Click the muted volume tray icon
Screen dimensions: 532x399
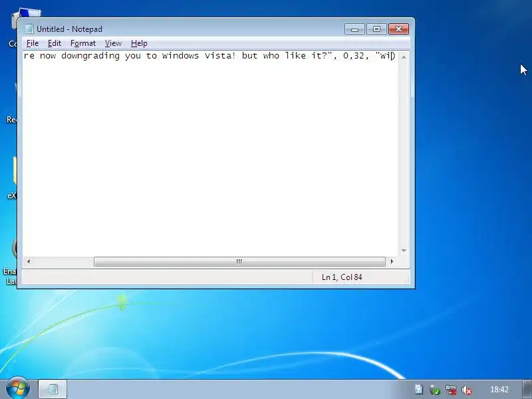pos(467,390)
